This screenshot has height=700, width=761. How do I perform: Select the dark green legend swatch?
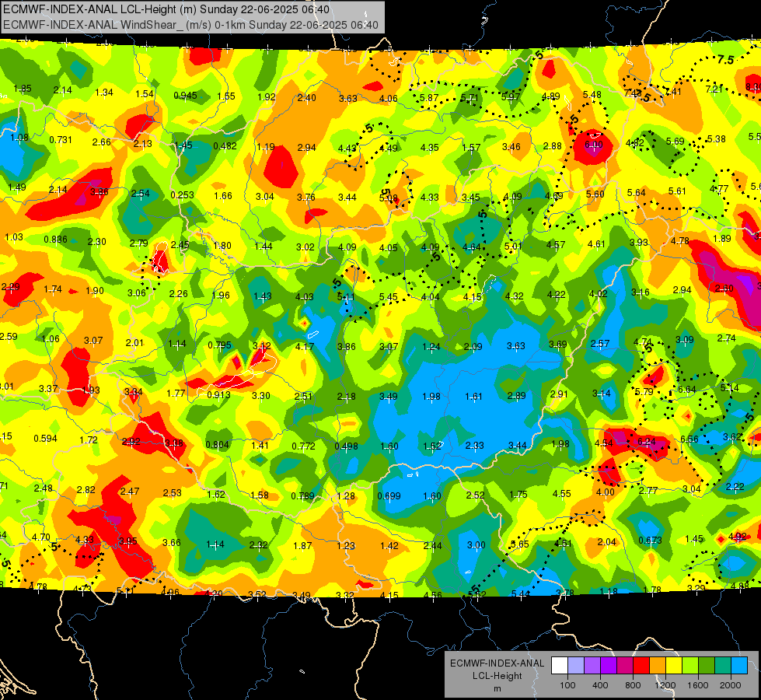(707, 665)
